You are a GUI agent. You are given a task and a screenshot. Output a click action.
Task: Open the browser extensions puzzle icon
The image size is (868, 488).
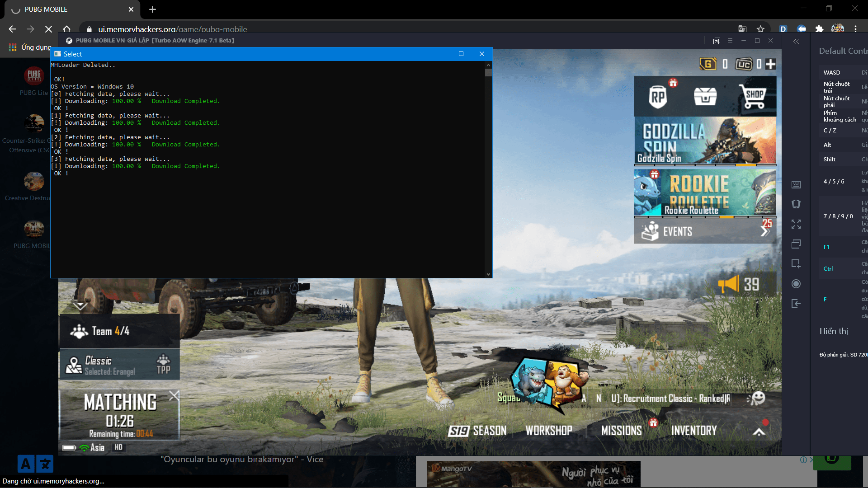(819, 29)
